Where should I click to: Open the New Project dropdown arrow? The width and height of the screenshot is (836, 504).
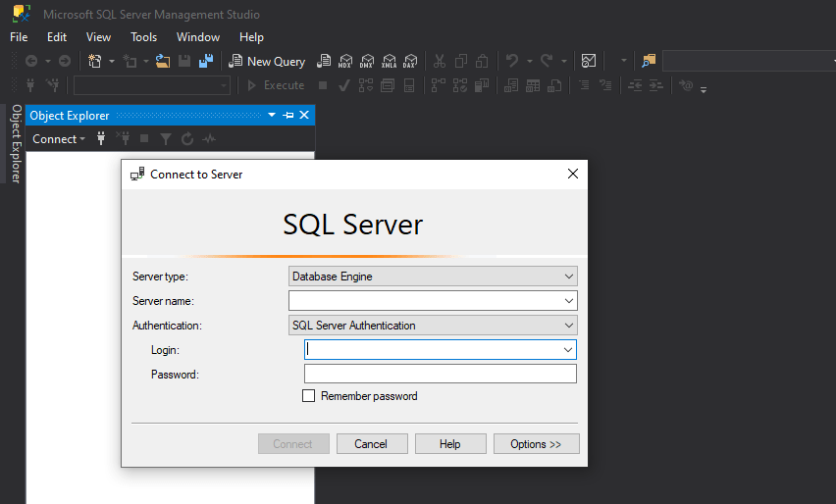tap(112, 61)
